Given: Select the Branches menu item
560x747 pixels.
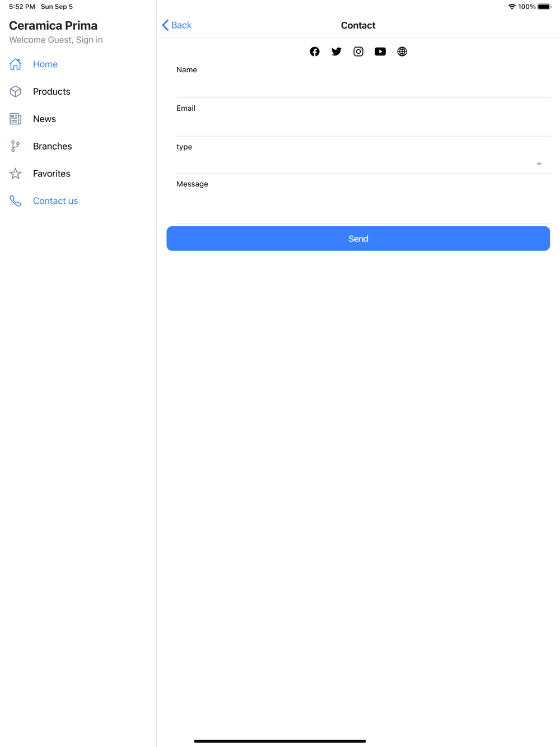Looking at the screenshot, I should tap(53, 146).
